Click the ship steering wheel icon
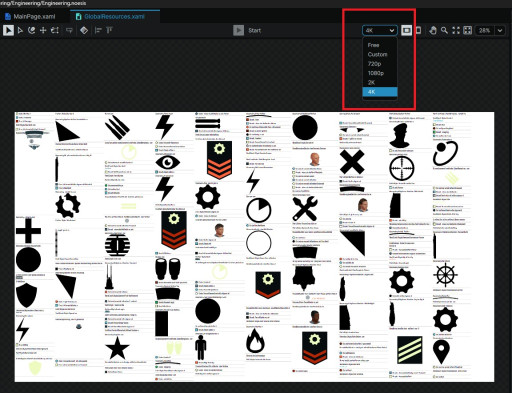Image resolution: width=512 pixels, height=393 pixels. tap(445, 275)
